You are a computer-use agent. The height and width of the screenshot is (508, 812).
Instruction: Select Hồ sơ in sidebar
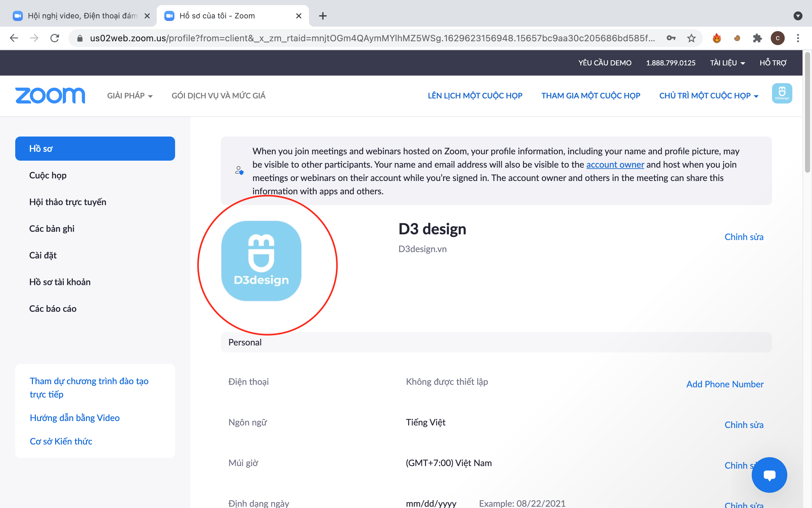coord(95,149)
